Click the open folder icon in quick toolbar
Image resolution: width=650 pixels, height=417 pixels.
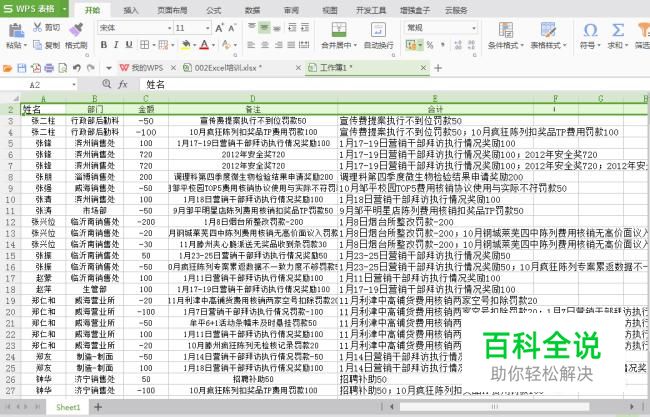[7, 68]
